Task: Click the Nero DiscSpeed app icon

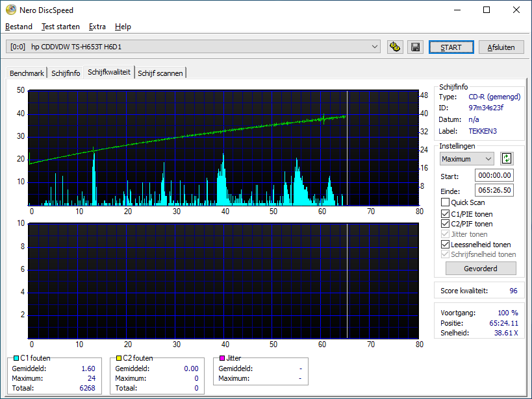Action: click(x=11, y=10)
